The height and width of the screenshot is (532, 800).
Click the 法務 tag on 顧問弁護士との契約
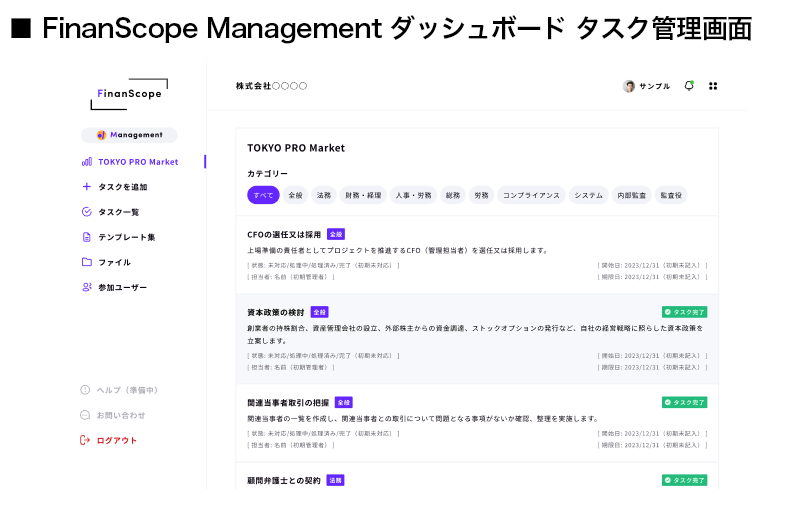[335, 480]
